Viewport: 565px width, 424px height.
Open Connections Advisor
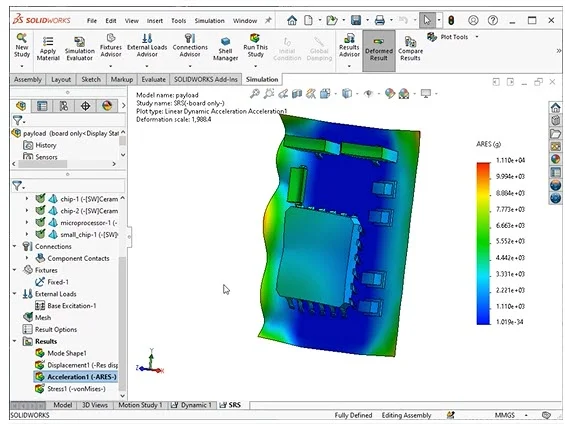[190, 45]
